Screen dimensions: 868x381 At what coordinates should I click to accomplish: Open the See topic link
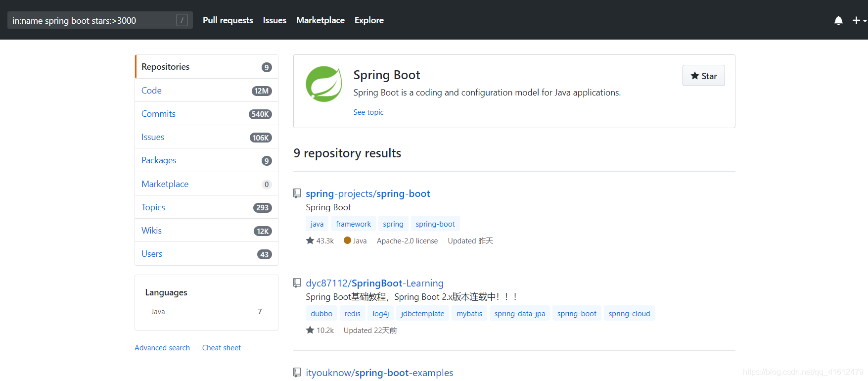click(x=368, y=112)
